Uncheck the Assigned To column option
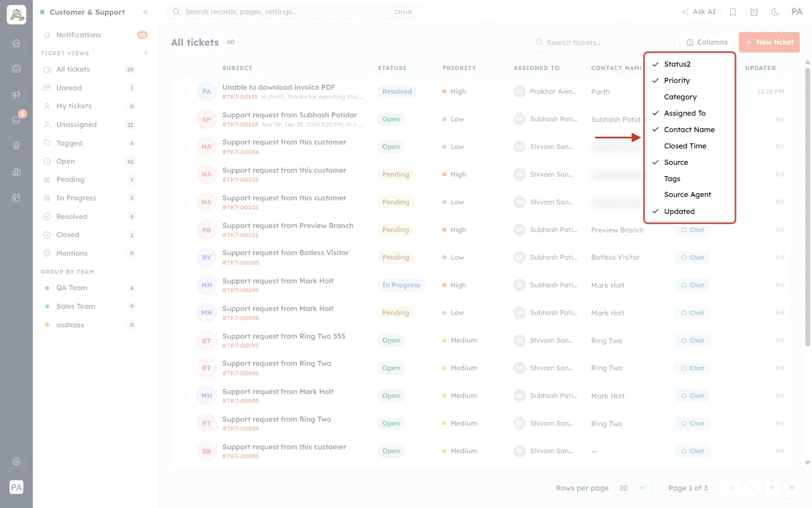Screen dimensions: 812x508 click(x=690, y=113)
